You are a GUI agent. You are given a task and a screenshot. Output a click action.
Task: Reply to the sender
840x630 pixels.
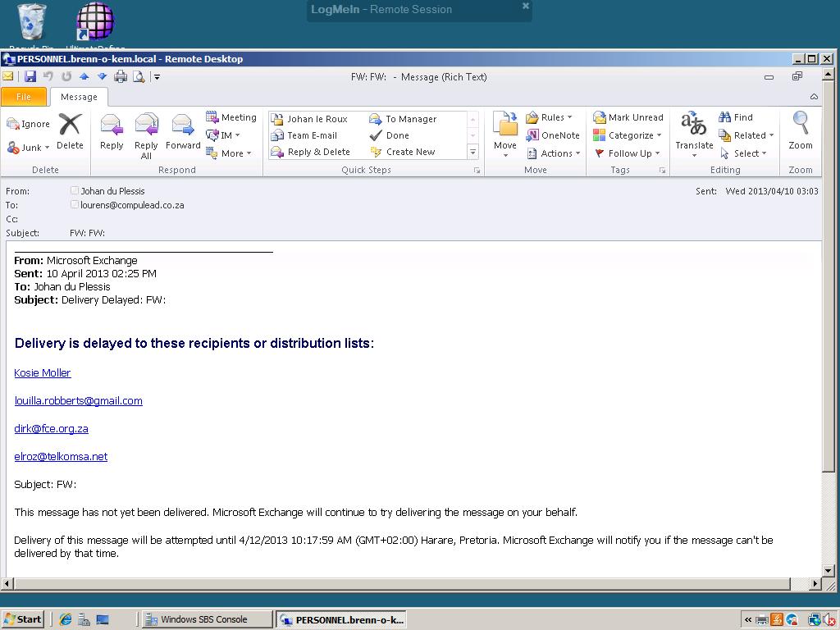pyautogui.click(x=112, y=132)
